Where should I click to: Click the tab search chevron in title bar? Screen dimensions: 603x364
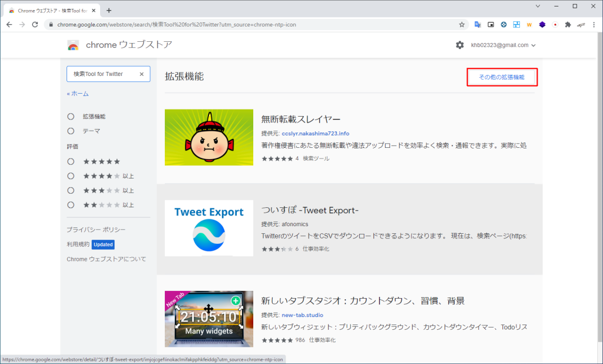tap(538, 6)
